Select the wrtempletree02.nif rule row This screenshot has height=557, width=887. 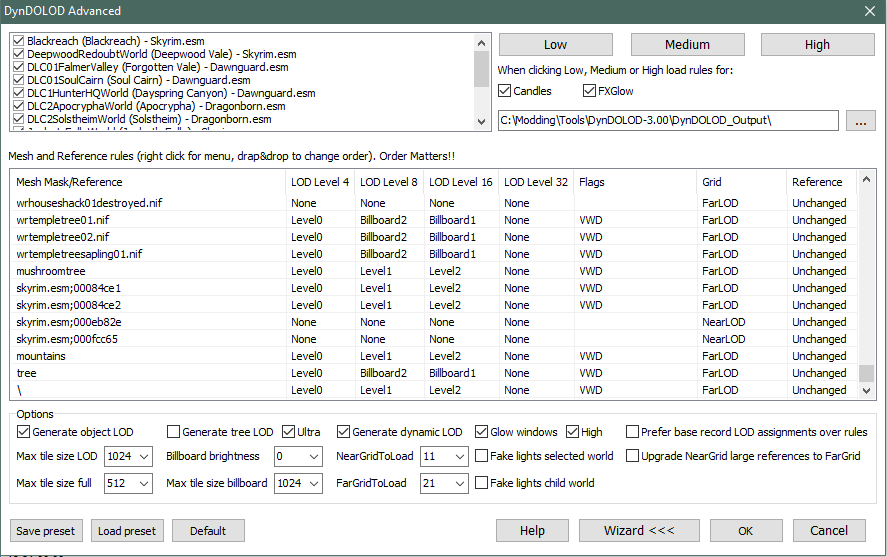433,237
